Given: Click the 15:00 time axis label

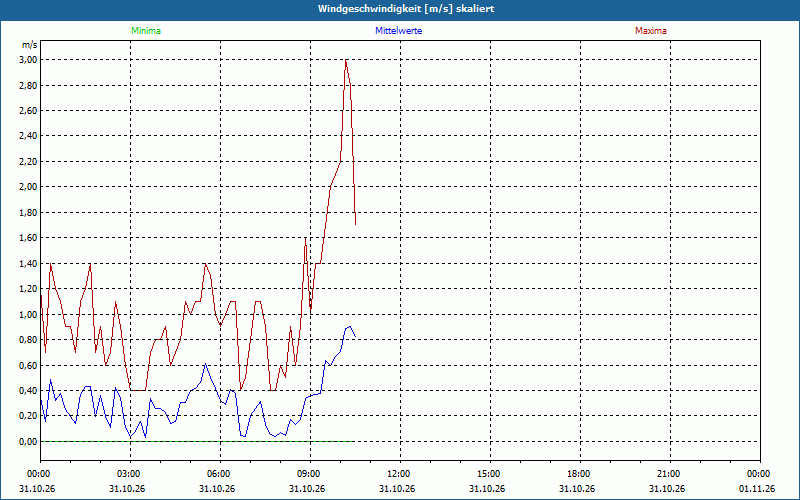Looking at the screenshot, I should point(490,474).
